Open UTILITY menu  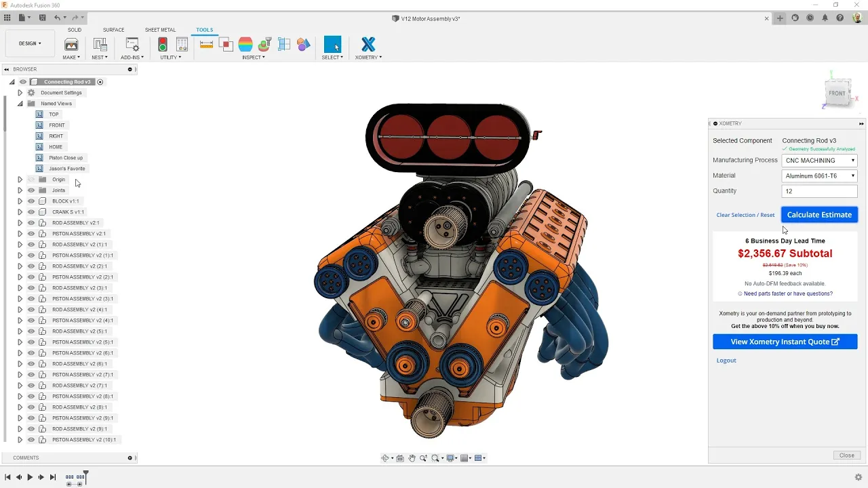coord(171,58)
